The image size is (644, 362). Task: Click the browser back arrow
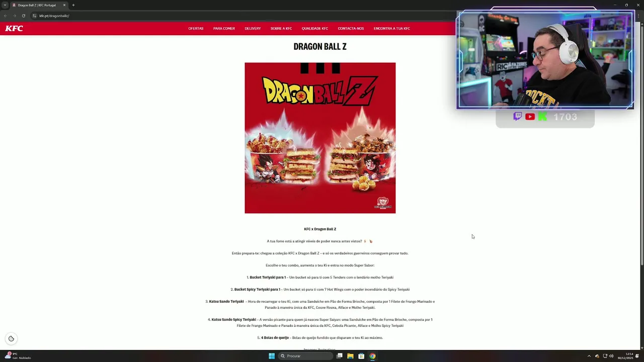point(5,16)
